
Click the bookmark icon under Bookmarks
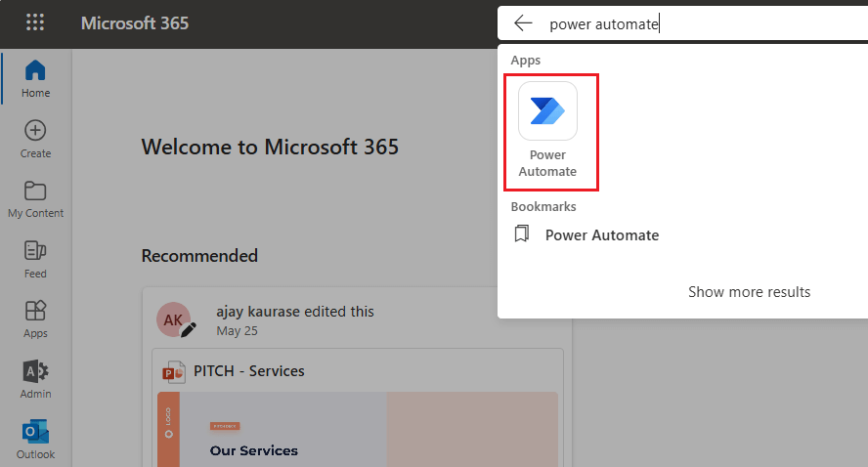[522, 234]
